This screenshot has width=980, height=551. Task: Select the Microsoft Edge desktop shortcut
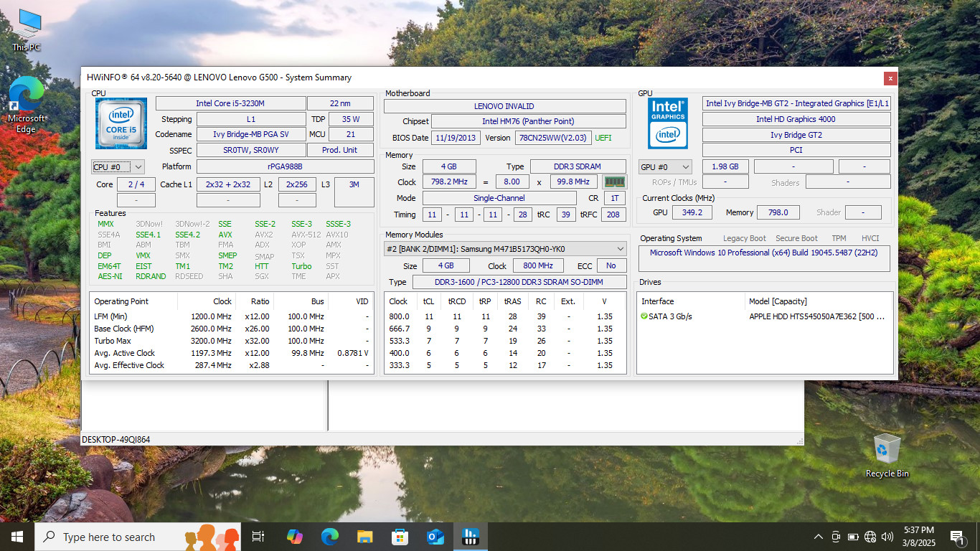(x=27, y=105)
